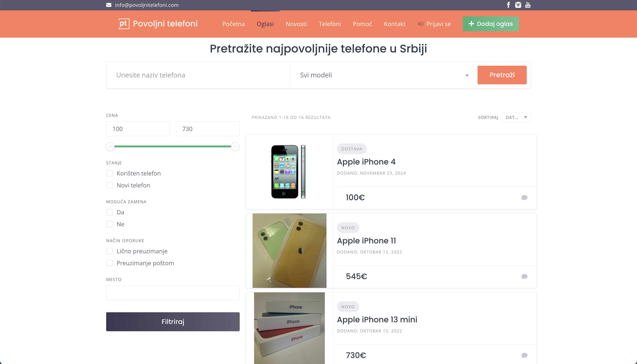
Task: Open the Svi modeli dropdown
Action: (384, 75)
